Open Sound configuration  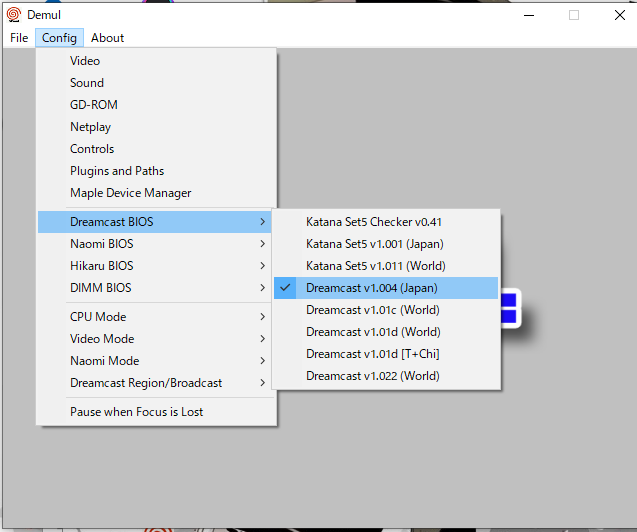[154, 83]
